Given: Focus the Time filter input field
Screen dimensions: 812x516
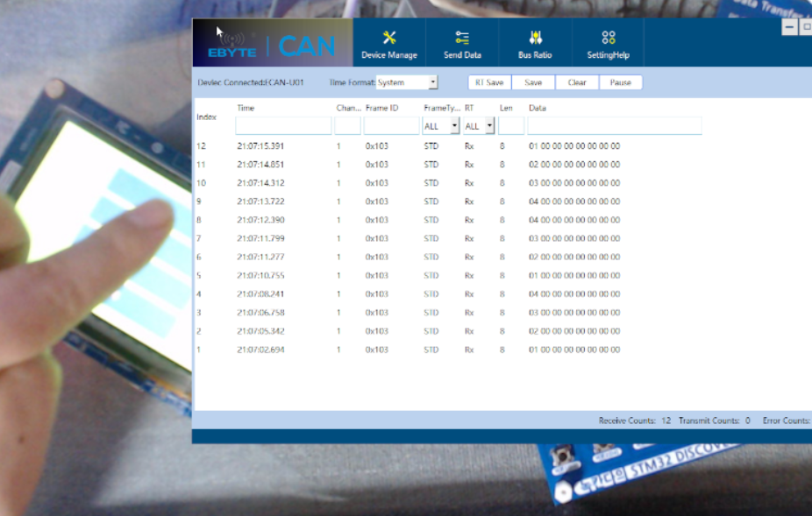Looking at the screenshot, I should click(x=283, y=126).
